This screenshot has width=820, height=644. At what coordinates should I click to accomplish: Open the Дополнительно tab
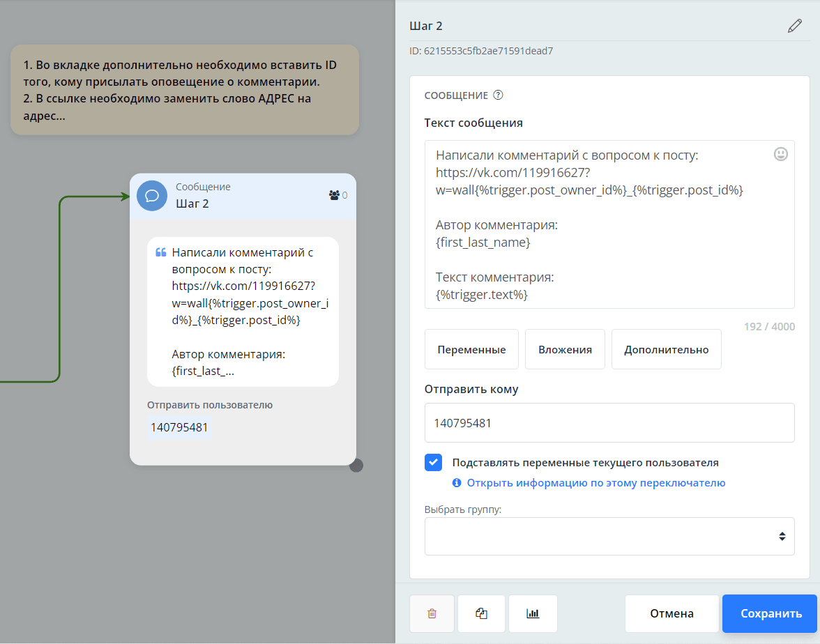(666, 349)
